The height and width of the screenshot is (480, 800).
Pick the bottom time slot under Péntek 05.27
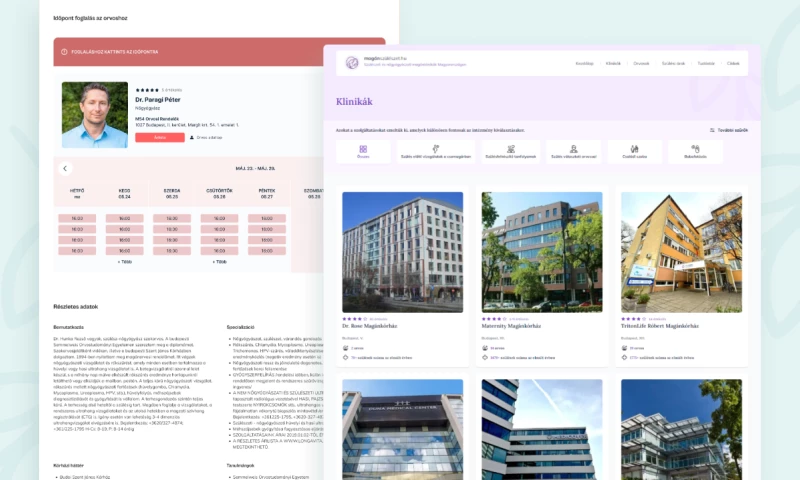click(x=267, y=251)
